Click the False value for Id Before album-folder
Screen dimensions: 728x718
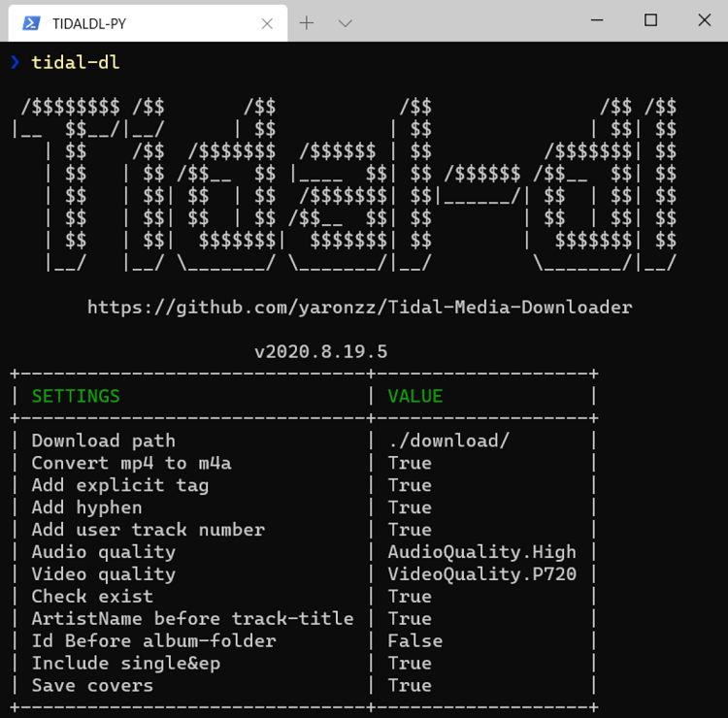pos(415,641)
